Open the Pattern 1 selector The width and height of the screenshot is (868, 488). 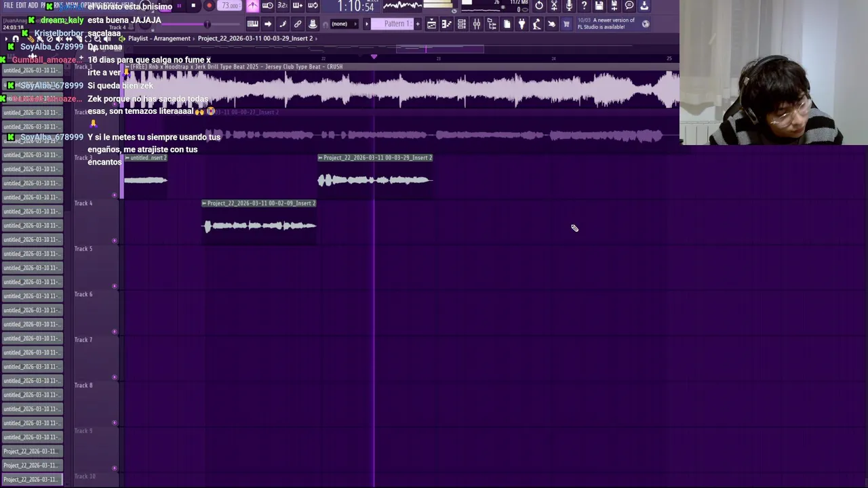click(x=393, y=24)
